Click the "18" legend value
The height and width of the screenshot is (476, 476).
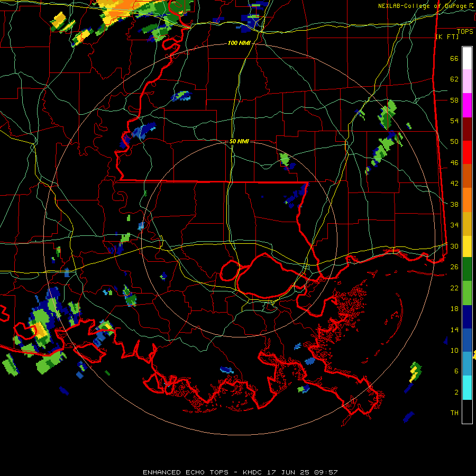[x=454, y=309]
